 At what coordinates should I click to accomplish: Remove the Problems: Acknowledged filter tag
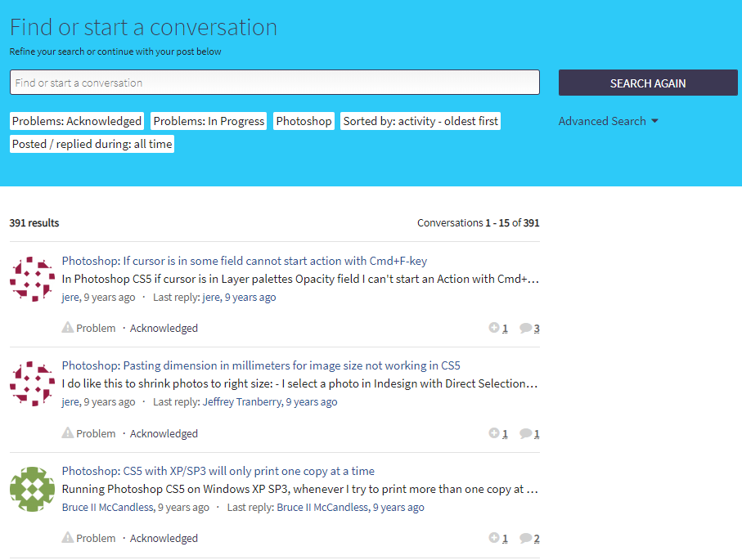(77, 121)
